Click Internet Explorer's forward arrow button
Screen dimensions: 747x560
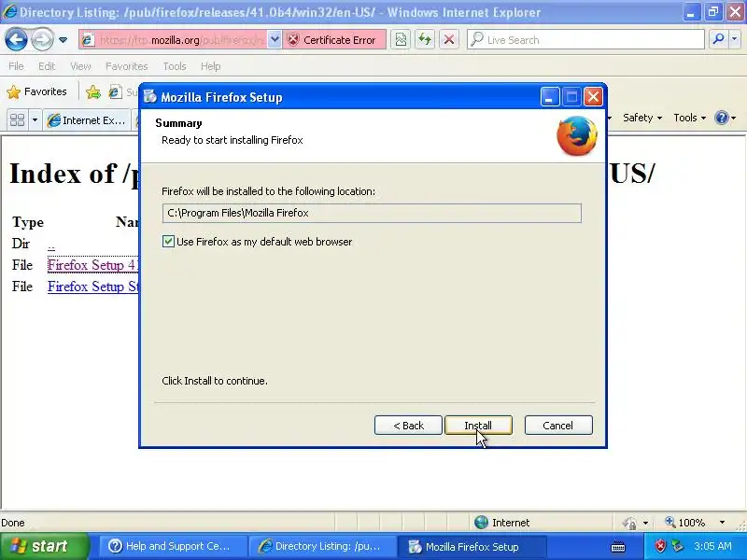click(x=42, y=40)
